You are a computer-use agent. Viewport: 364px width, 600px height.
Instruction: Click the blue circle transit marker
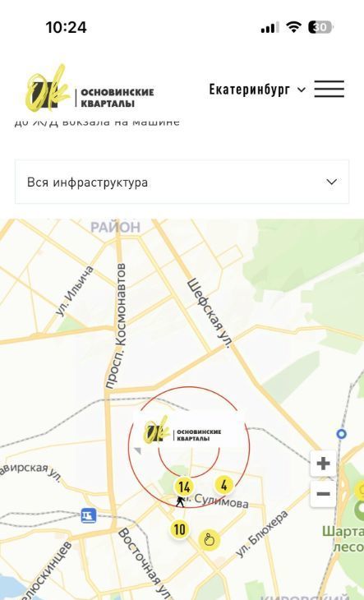(342, 434)
